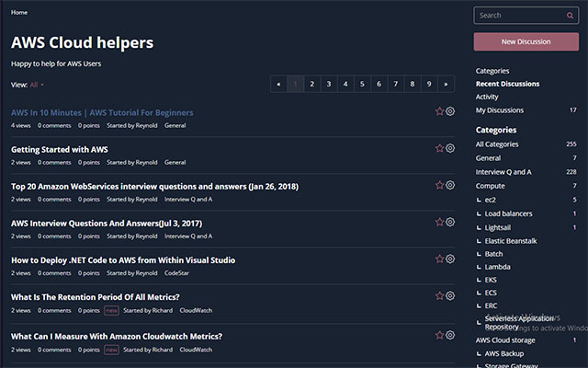Image resolution: width=588 pixels, height=368 pixels.
Task: Open Lightsail subcategory
Action: [x=498, y=227]
